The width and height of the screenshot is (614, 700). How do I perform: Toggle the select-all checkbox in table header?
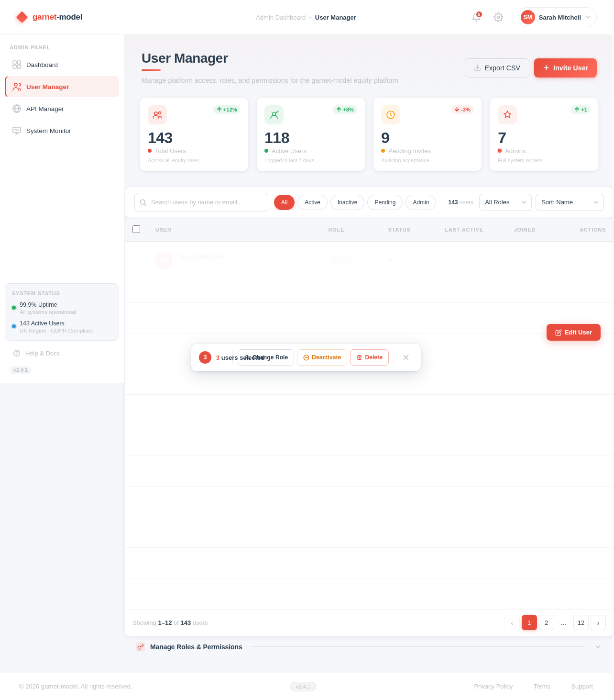[x=136, y=229]
